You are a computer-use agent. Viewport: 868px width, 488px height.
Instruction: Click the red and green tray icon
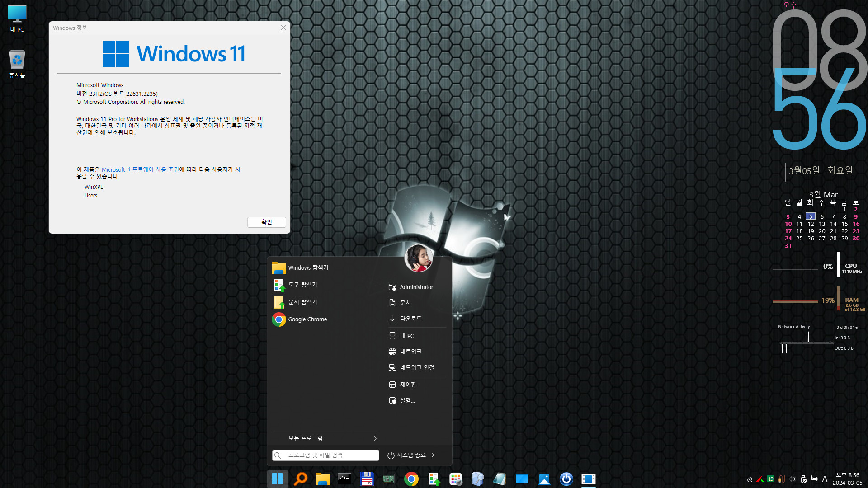click(760, 479)
